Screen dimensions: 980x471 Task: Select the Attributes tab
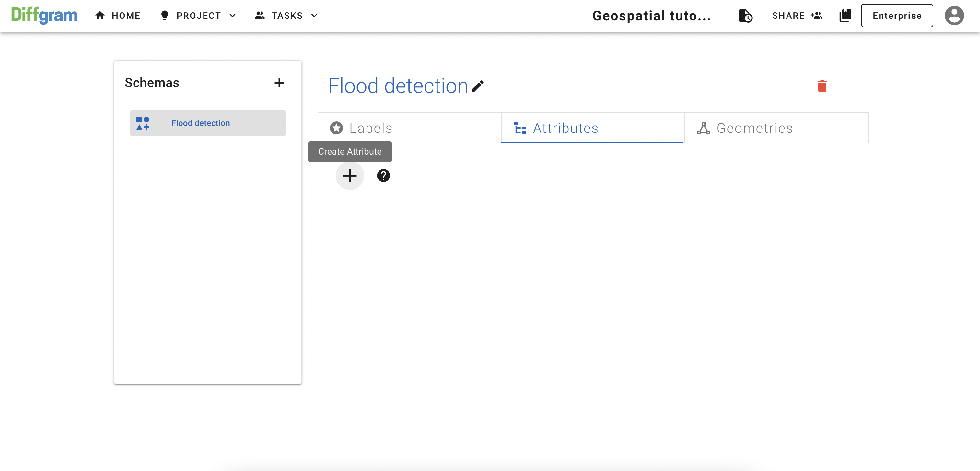[592, 128]
